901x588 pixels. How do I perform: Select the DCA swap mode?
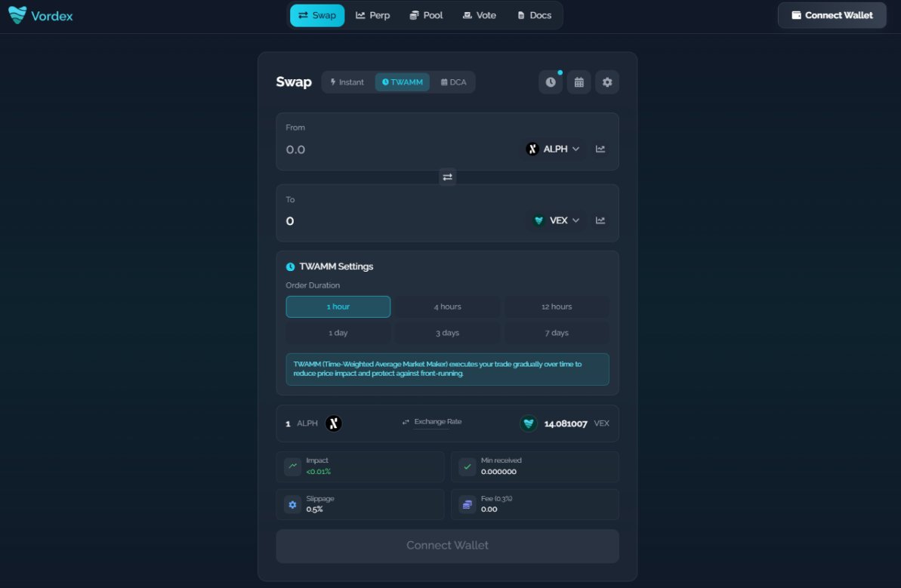tap(453, 82)
